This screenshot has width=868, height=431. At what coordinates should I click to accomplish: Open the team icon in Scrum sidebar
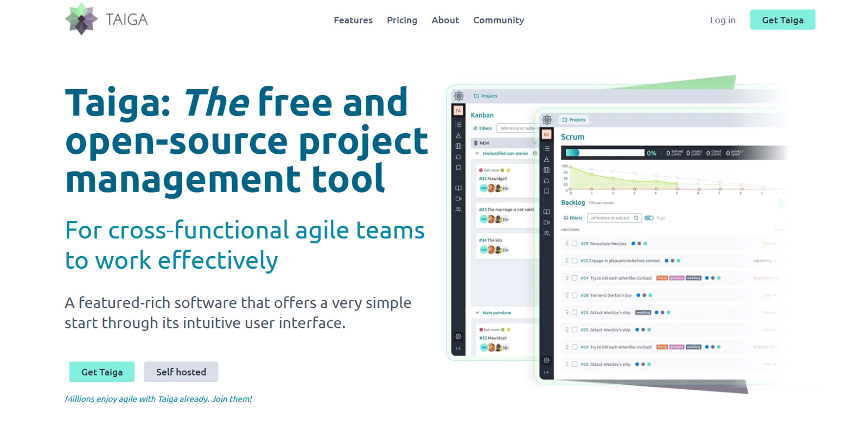pos(546,233)
